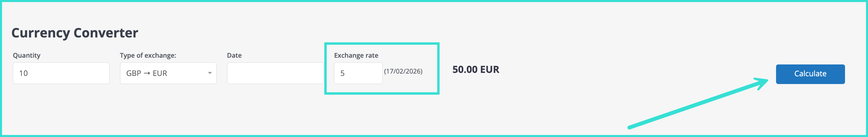Place cursor on the value 10 in Quantity

click(x=24, y=73)
